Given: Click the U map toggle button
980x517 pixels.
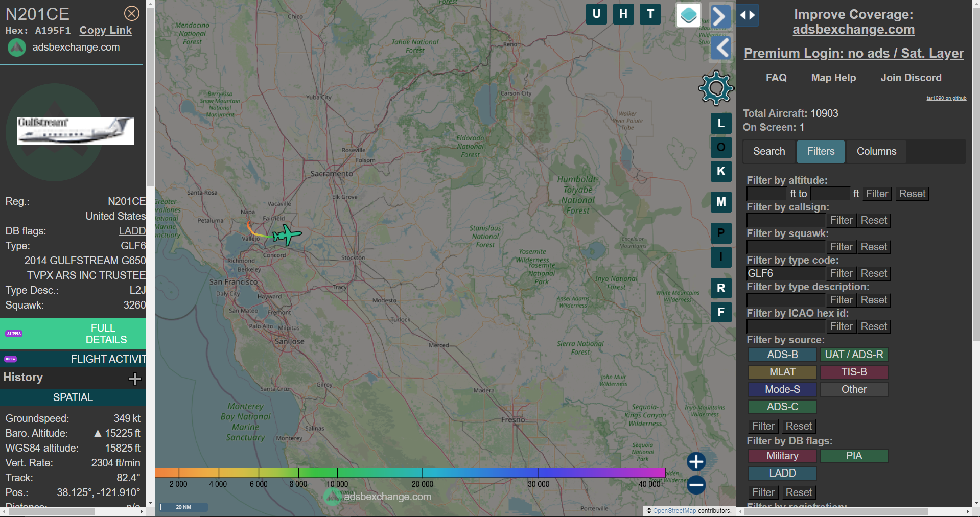Looking at the screenshot, I should pos(596,14).
